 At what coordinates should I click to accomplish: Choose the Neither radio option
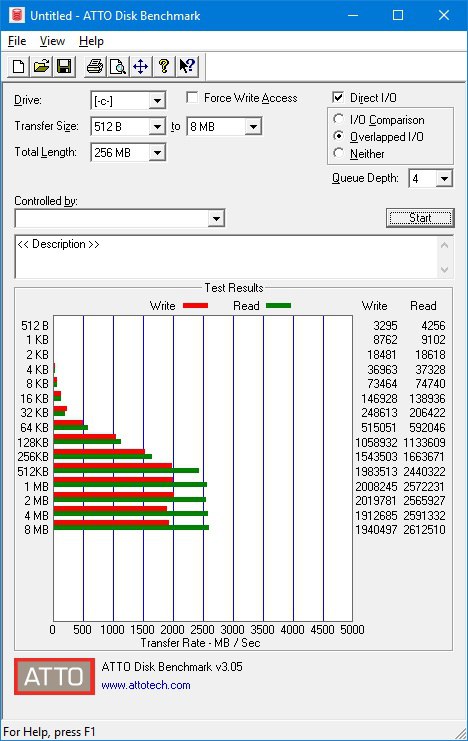(x=338, y=153)
